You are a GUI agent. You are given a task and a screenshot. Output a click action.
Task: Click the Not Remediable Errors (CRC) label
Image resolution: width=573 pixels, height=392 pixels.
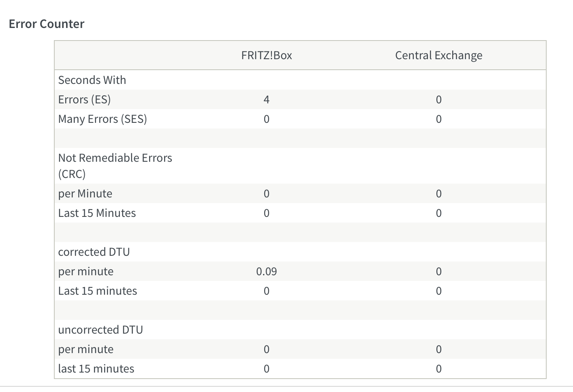coord(115,165)
